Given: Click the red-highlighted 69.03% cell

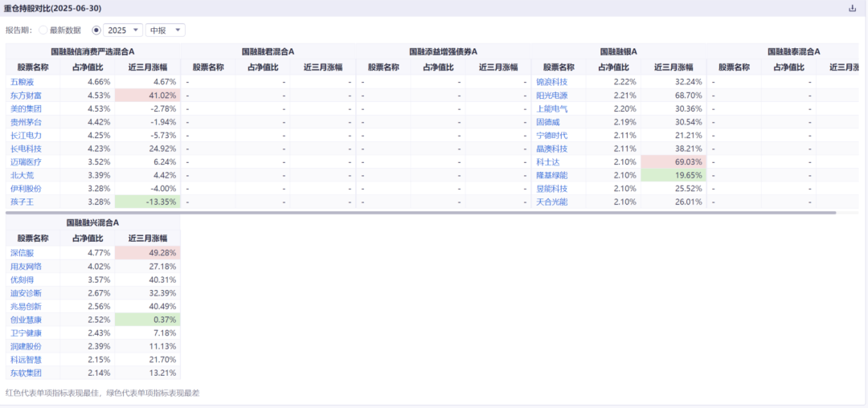Looking at the screenshot, I should click(x=674, y=162).
